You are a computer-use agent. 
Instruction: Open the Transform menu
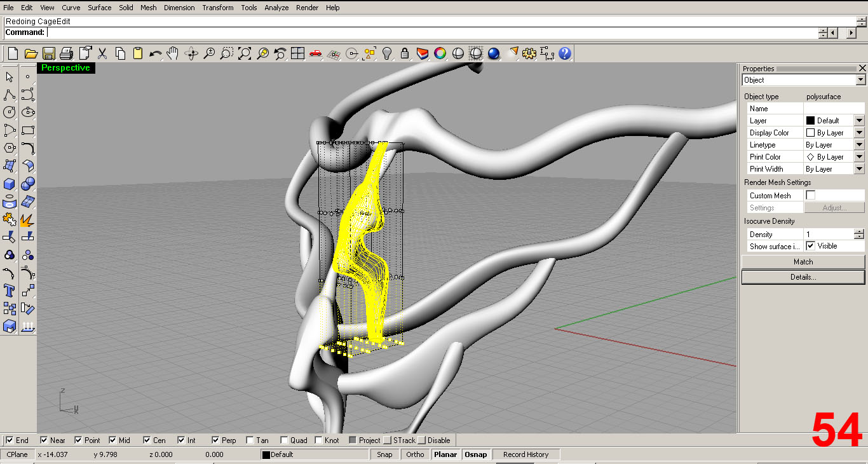tap(218, 8)
